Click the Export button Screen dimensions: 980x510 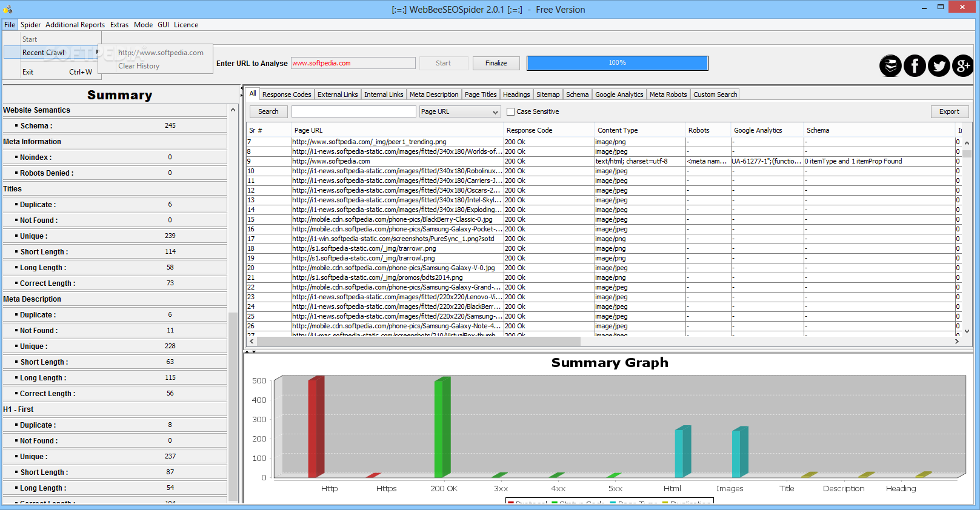coord(949,111)
